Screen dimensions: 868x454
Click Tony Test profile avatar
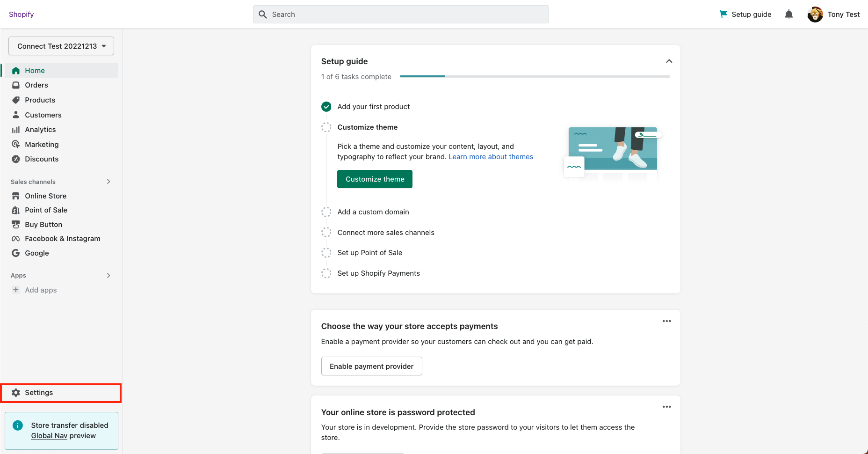[815, 15]
